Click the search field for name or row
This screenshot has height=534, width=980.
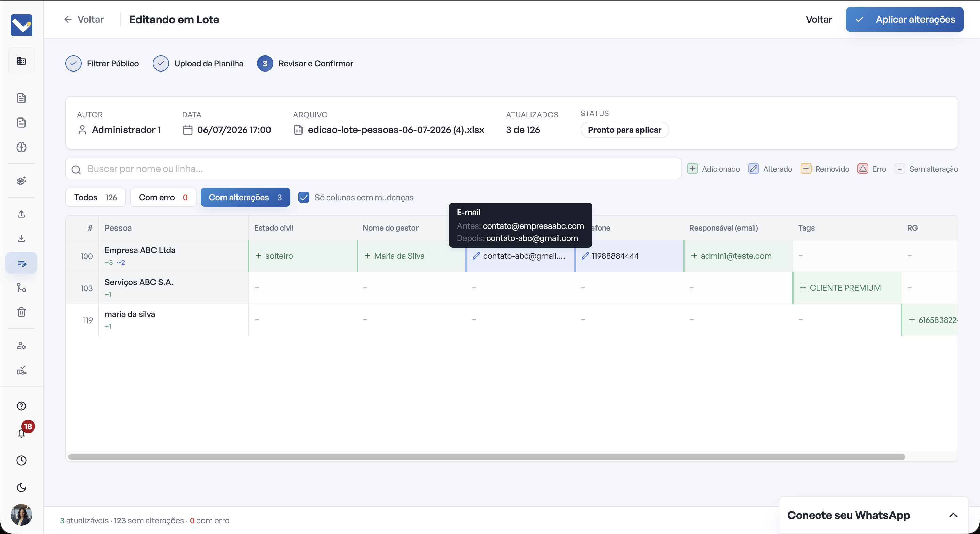pos(373,169)
